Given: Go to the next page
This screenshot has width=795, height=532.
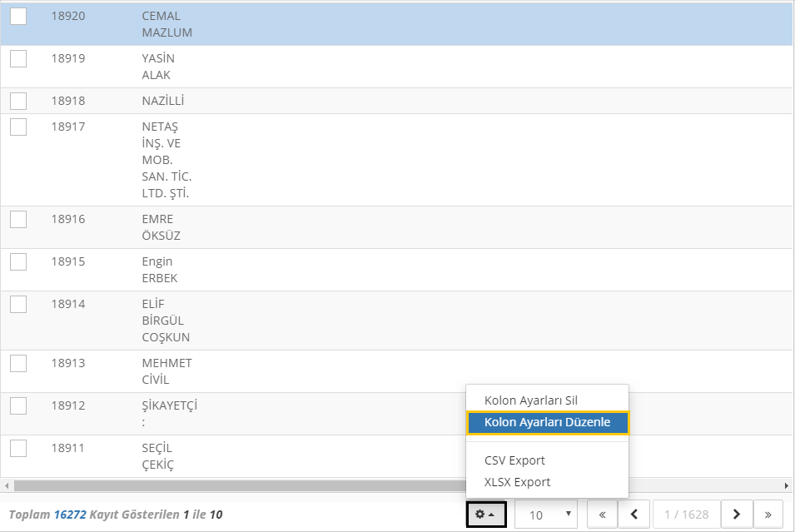Looking at the screenshot, I should coord(737,515).
